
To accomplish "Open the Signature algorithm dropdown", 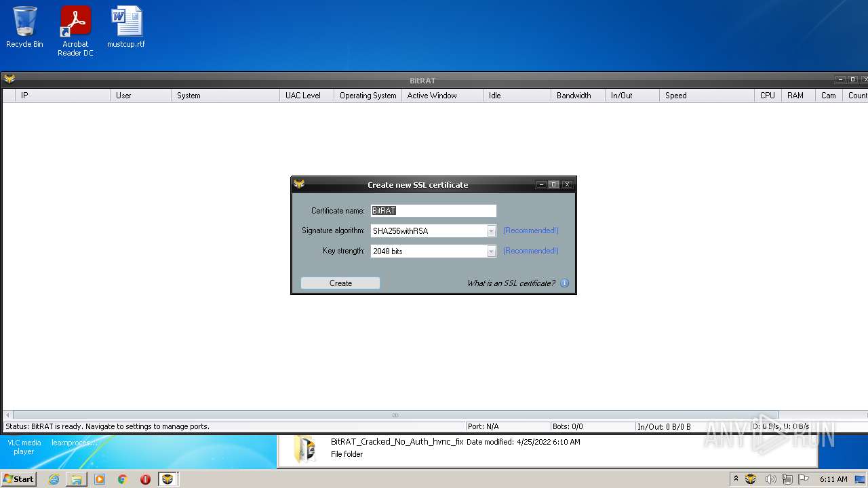I will click(x=492, y=231).
